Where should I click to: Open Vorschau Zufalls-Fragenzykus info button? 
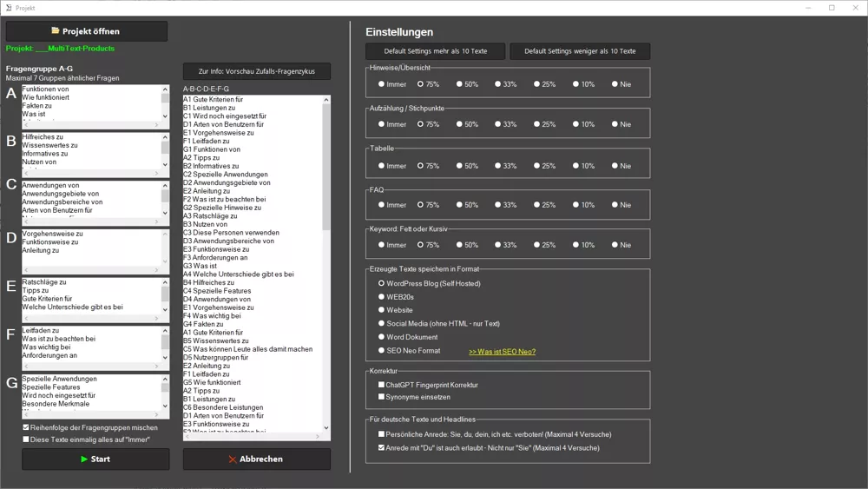pos(257,71)
